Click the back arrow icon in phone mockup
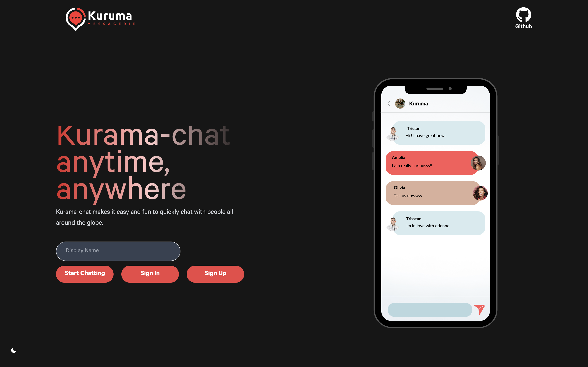 pos(389,103)
